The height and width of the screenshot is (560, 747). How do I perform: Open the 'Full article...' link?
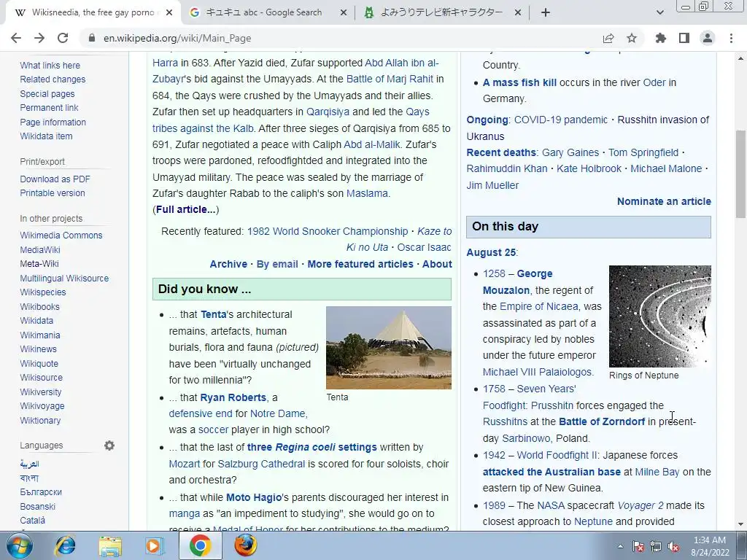coord(186,209)
